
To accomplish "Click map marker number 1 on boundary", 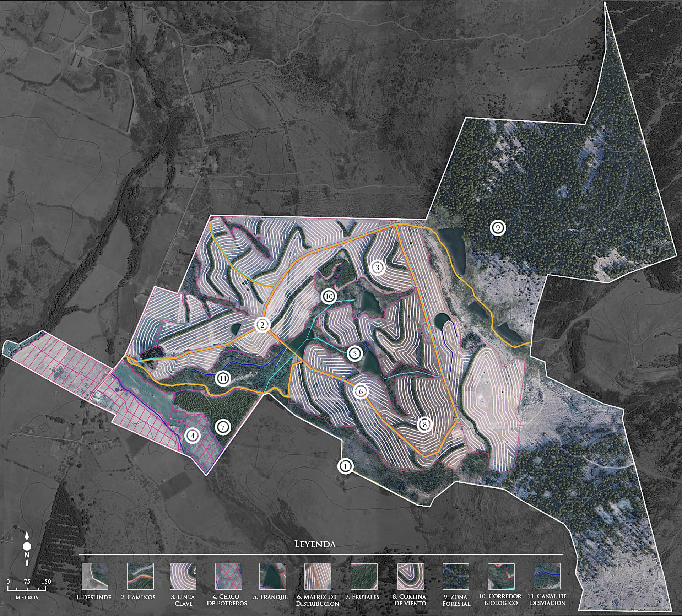I will [x=345, y=466].
